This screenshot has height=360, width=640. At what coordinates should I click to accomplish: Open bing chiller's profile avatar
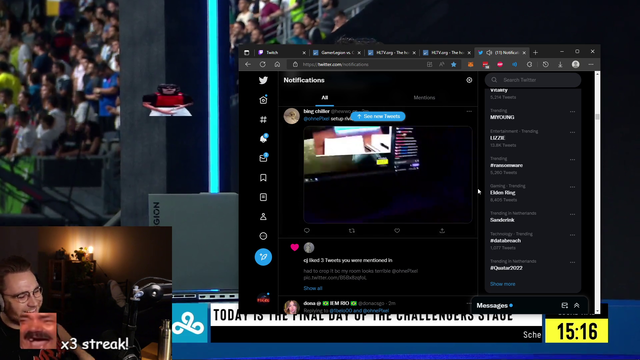tap(292, 116)
